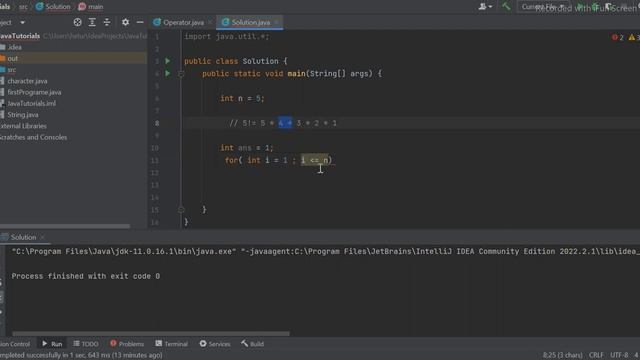Click the for loop statement on line 11

(x=278, y=160)
